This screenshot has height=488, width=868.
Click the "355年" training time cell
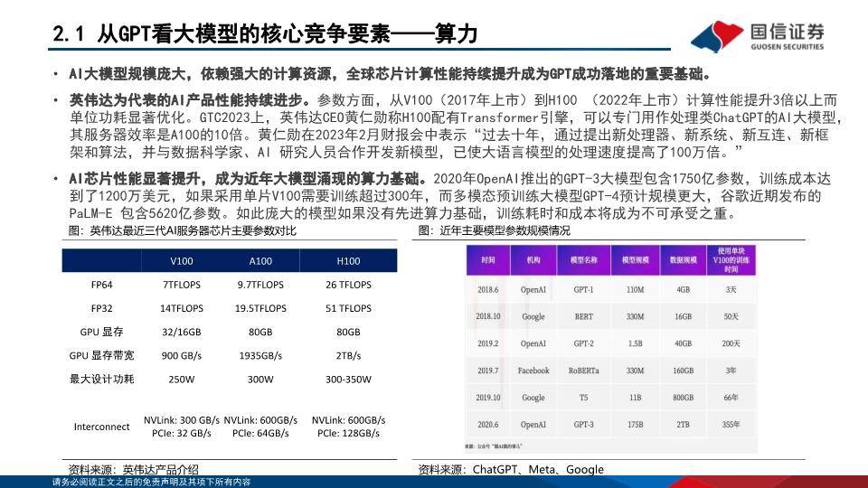click(x=731, y=425)
